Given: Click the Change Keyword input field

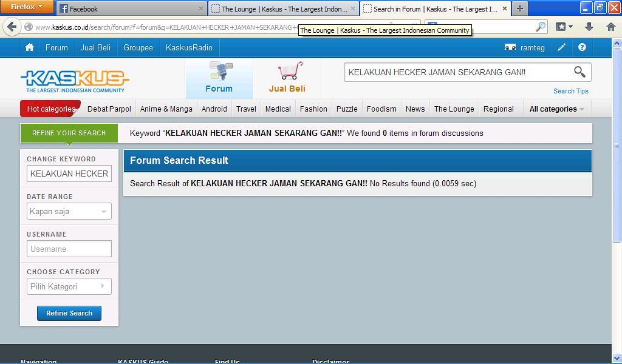Looking at the screenshot, I should pyautogui.click(x=69, y=174).
